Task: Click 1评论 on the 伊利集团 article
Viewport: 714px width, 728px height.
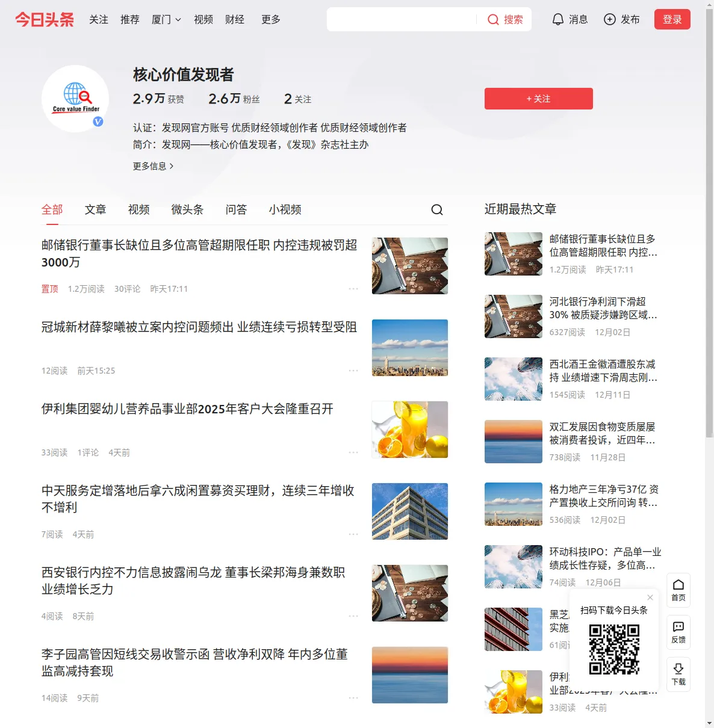Action: point(88,452)
